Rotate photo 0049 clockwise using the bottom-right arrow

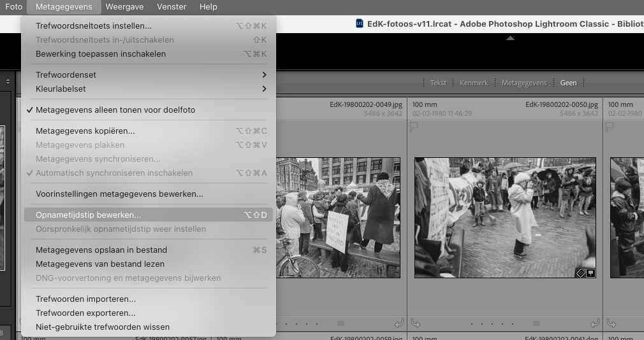(x=399, y=323)
